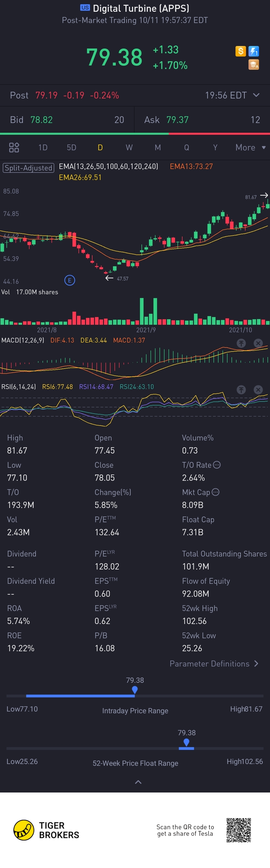Toggle the Split-Adjusted button

click(28, 168)
